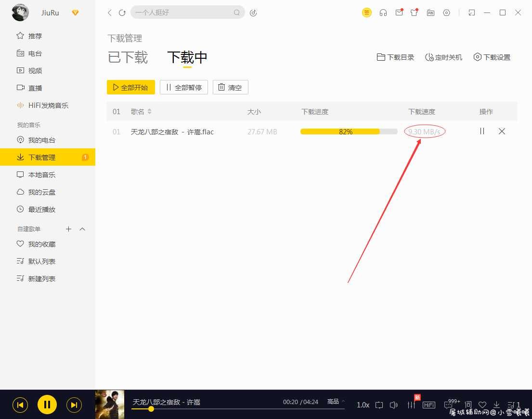Click the music recognition icon beside search box
This screenshot has width=532, height=419.
253,13
